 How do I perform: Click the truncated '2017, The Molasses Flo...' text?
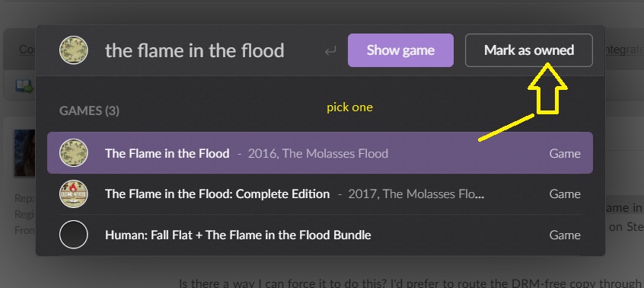[416, 194]
